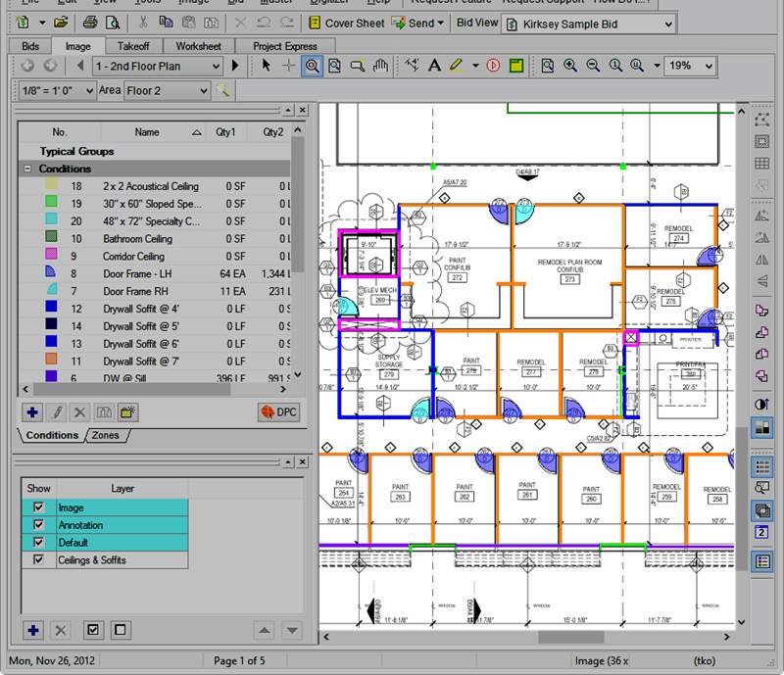Image resolution: width=784 pixels, height=675 pixels.
Task: Toggle Default layer visibility checkbox
Action: pos(38,542)
